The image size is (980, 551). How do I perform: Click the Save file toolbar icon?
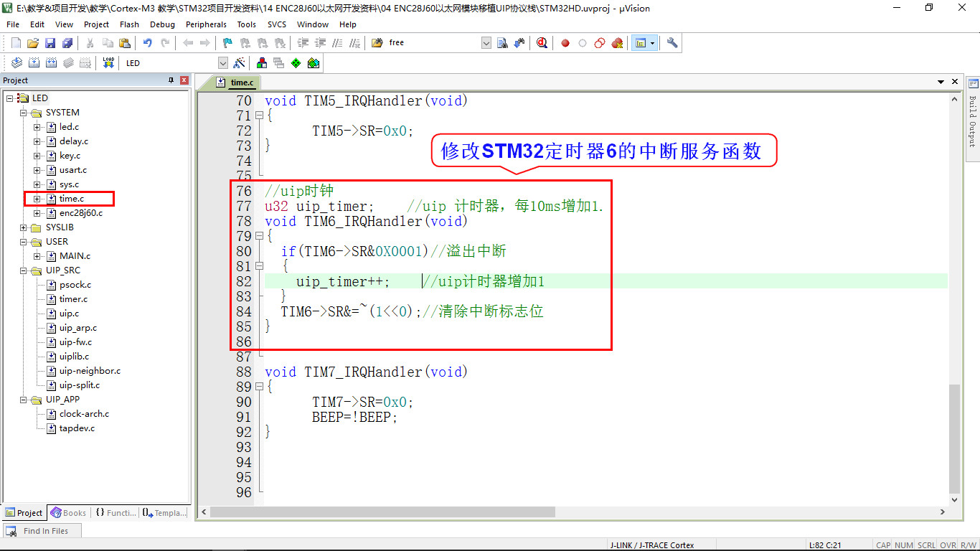click(x=50, y=43)
